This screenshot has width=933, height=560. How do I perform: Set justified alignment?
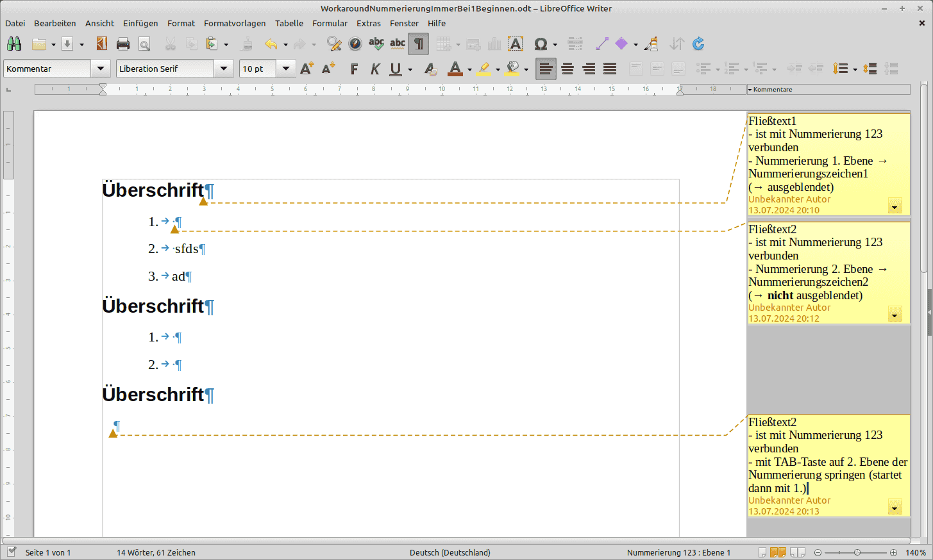pos(610,69)
